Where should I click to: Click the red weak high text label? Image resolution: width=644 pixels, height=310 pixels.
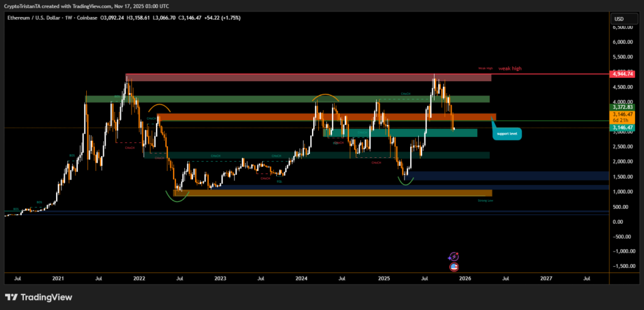(510, 68)
